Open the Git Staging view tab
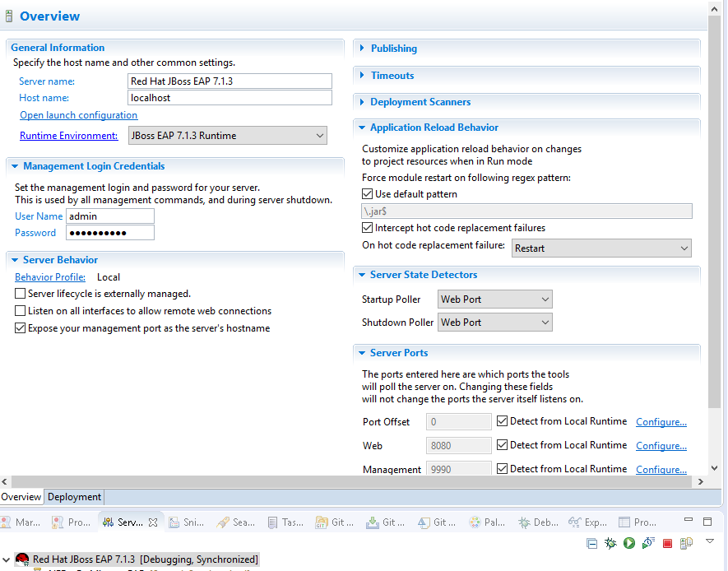This screenshot has height=571, width=728. (x=385, y=522)
